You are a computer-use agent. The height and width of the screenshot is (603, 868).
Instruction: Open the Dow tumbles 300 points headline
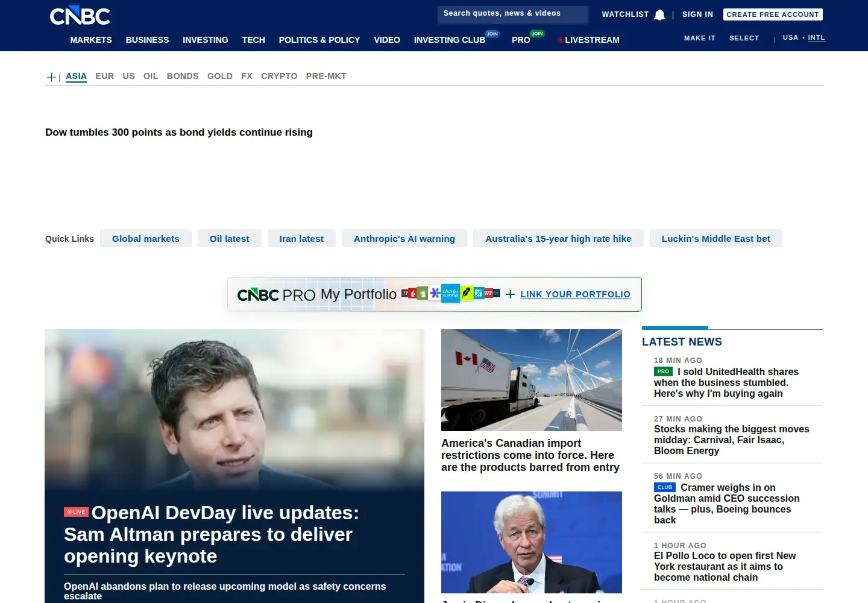[179, 132]
